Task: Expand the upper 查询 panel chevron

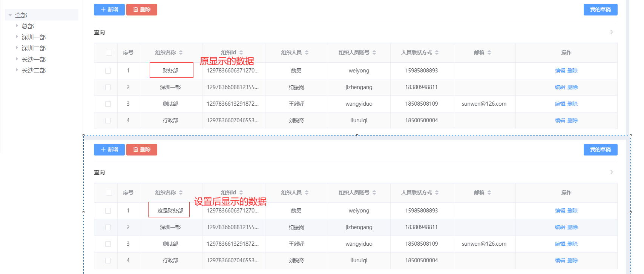Action: 611,32
